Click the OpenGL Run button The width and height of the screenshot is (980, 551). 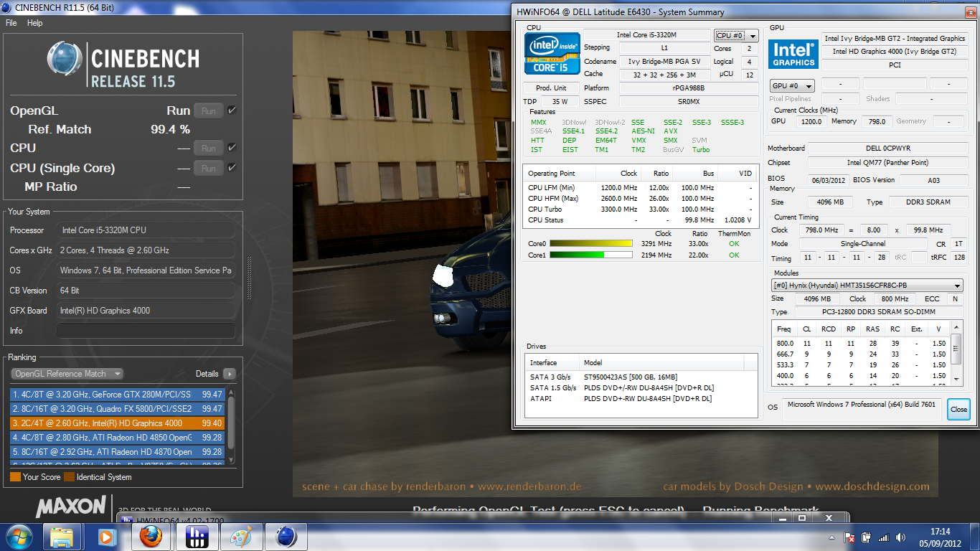pyautogui.click(x=209, y=110)
